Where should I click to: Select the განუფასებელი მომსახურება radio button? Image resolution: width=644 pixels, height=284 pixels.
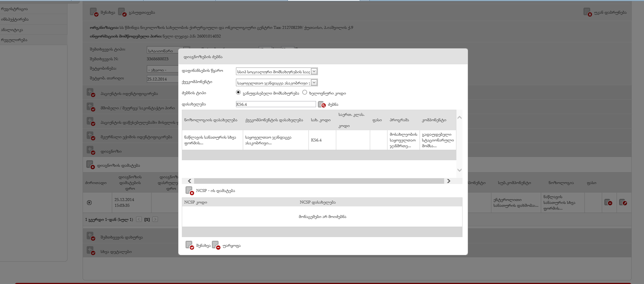[238, 92]
